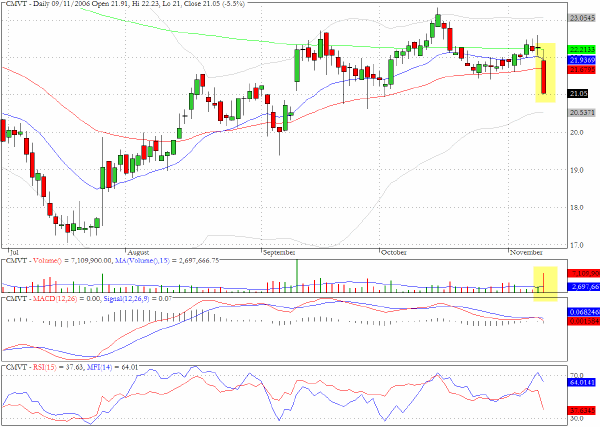Click the 30.0 RSI axis label
Image resolution: width=600 pixels, height=427 pixels.
pyautogui.click(x=576, y=419)
